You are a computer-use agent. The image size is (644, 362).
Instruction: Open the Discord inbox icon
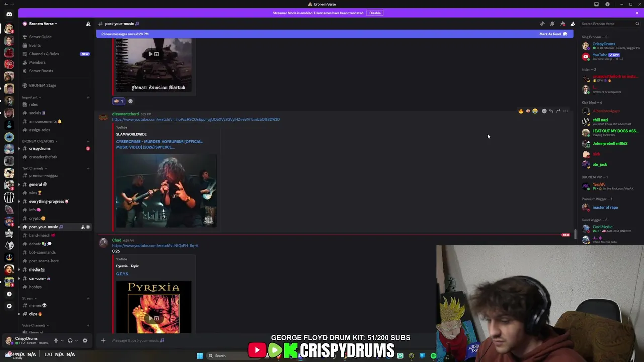pyautogui.click(x=596, y=4)
